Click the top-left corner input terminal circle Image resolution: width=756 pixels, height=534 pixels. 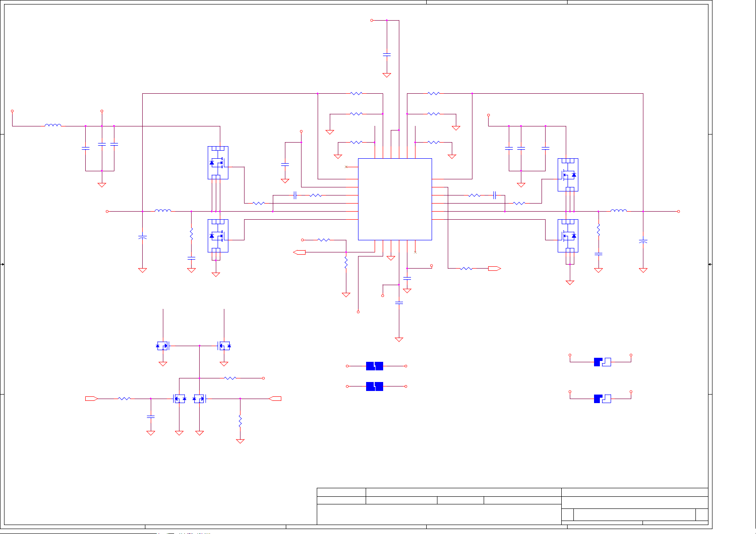[x=12, y=111]
